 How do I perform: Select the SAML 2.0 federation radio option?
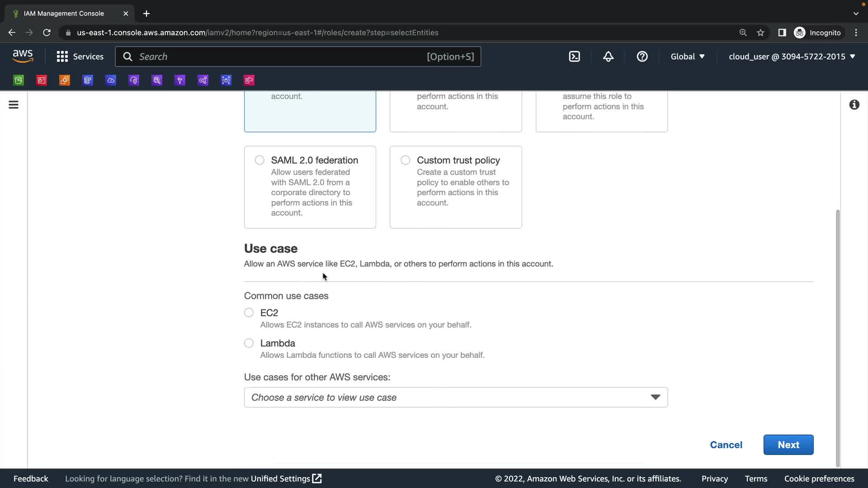[259, 160]
